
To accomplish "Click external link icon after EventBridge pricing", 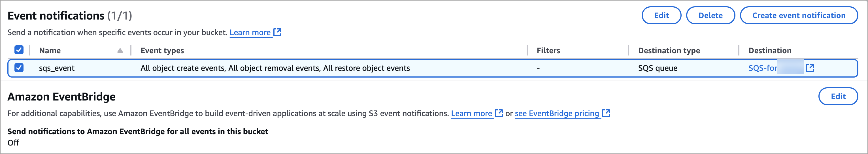I will (606, 113).
